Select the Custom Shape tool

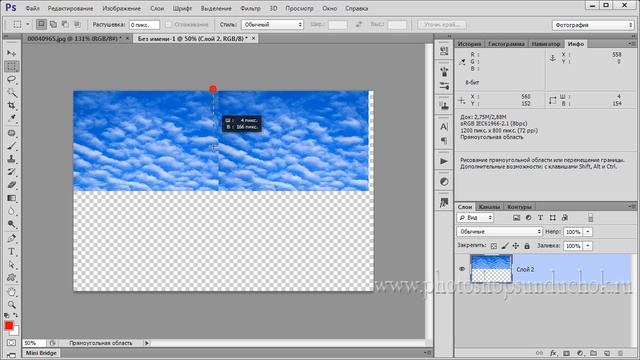pos(11,278)
